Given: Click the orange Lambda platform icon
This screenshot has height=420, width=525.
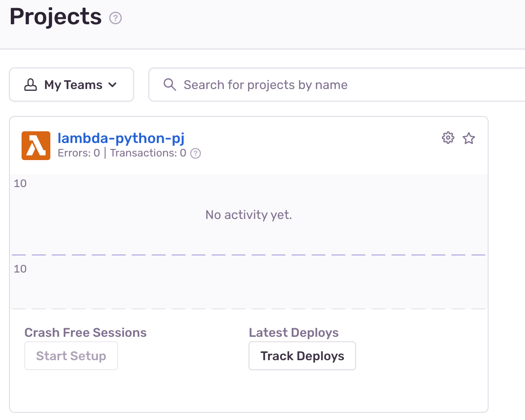Looking at the screenshot, I should [x=36, y=146].
